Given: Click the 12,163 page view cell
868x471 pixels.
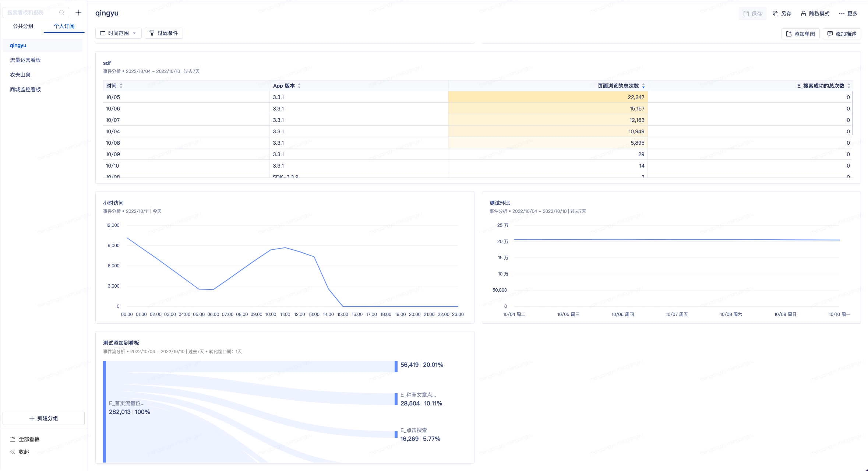Looking at the screenshot, I should point(548,120).
